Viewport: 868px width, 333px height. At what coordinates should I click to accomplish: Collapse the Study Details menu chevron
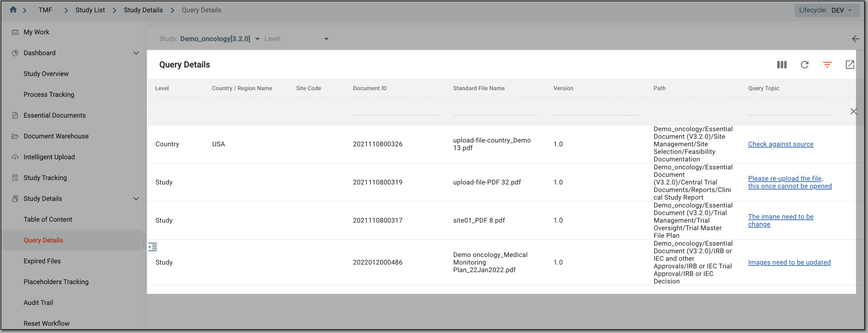(x=136, y=199)
